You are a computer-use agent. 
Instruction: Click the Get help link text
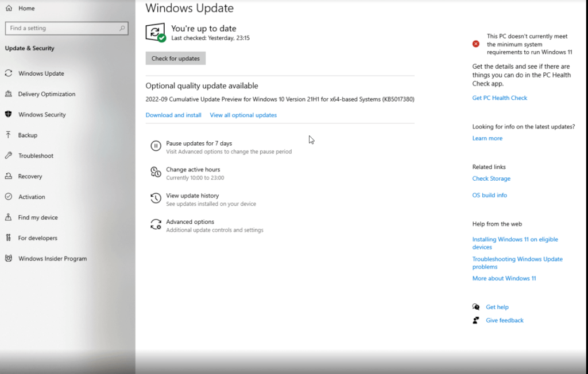pyautogui.click(x=497, y=307)
